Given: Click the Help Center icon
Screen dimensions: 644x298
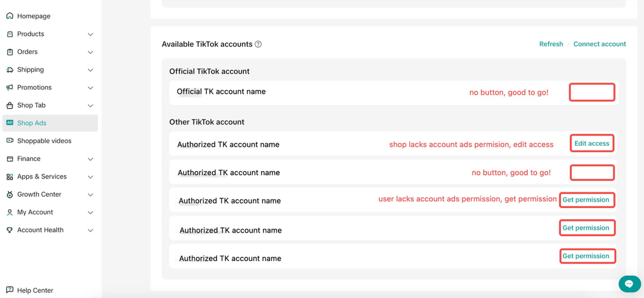Looking at the screenshot, I should coord(10,290).
